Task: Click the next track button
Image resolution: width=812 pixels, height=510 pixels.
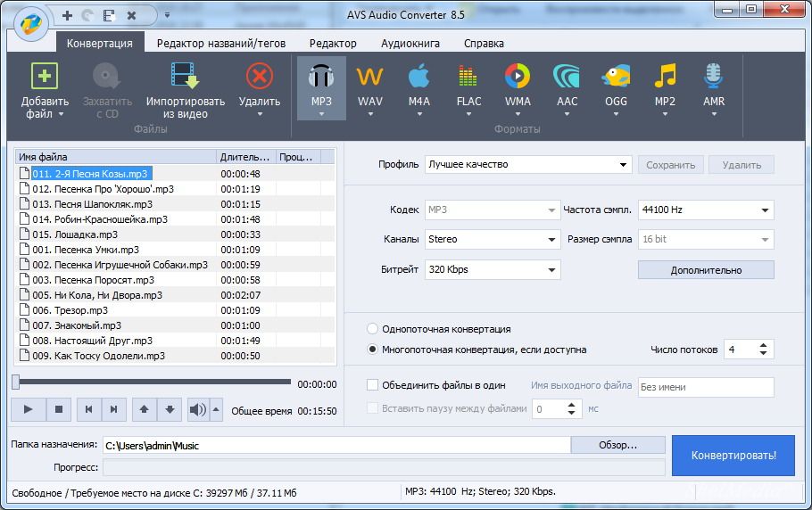Action: point(114,409)
